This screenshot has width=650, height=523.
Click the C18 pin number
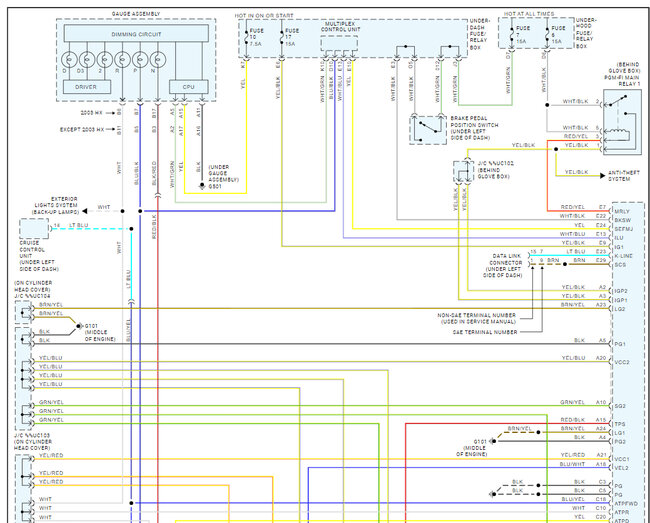(x=601, y=499)
